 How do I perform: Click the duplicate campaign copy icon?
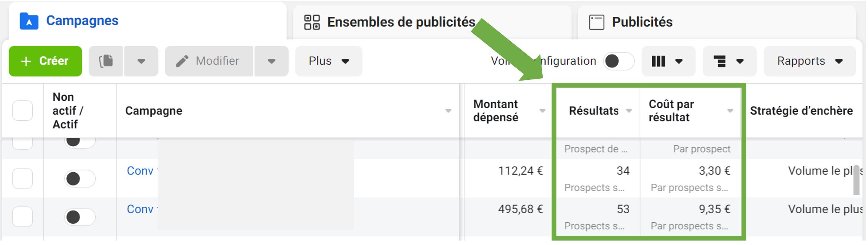(x=106, y=61)
